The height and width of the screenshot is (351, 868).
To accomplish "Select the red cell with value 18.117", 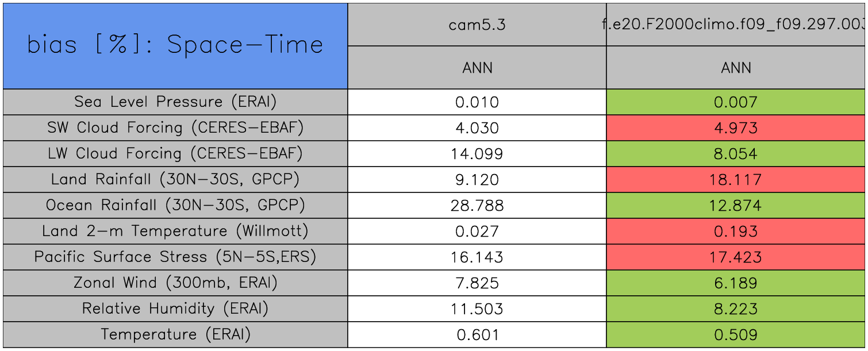I will tap(736, 180).
